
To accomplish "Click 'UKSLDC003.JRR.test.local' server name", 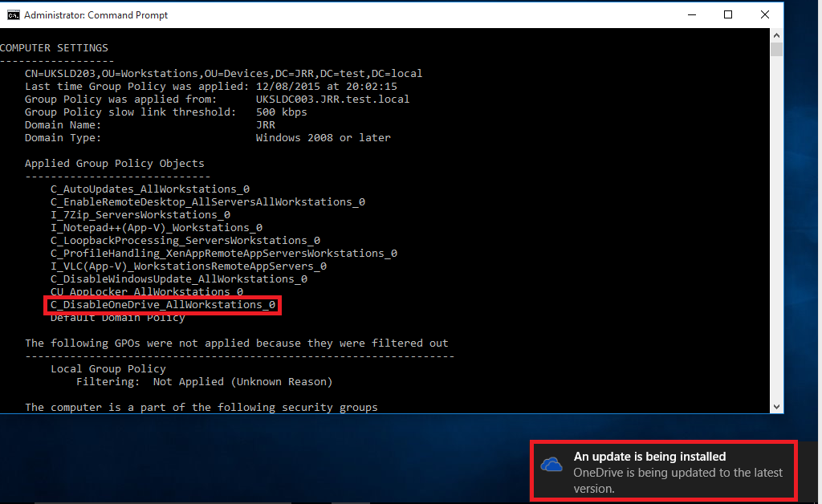I will [x=332, y=99].
